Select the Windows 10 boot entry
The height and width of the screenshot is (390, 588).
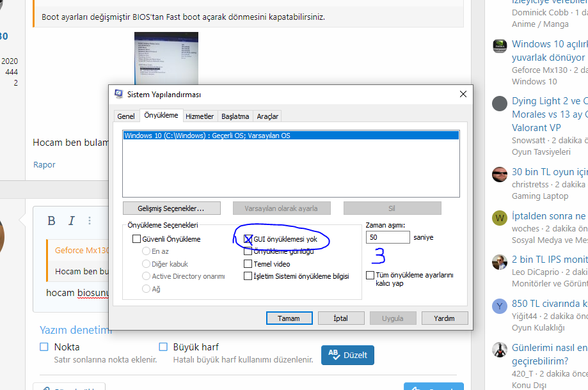click(290, 136)
